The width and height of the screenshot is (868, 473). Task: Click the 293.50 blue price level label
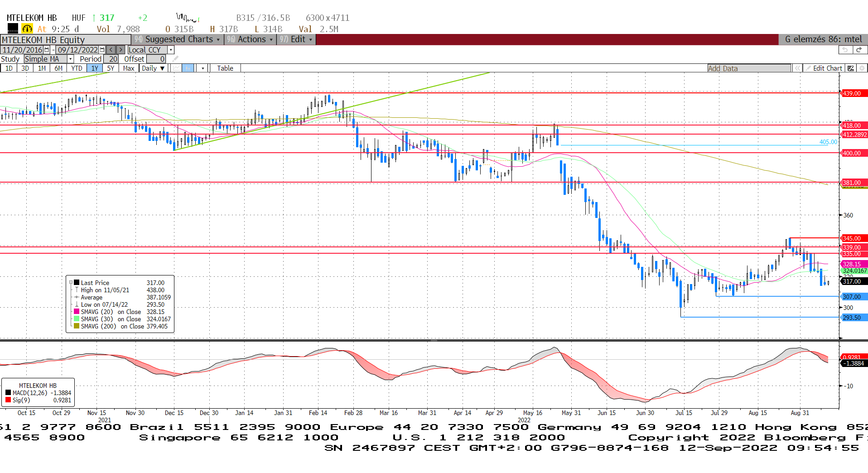[854, 318]
